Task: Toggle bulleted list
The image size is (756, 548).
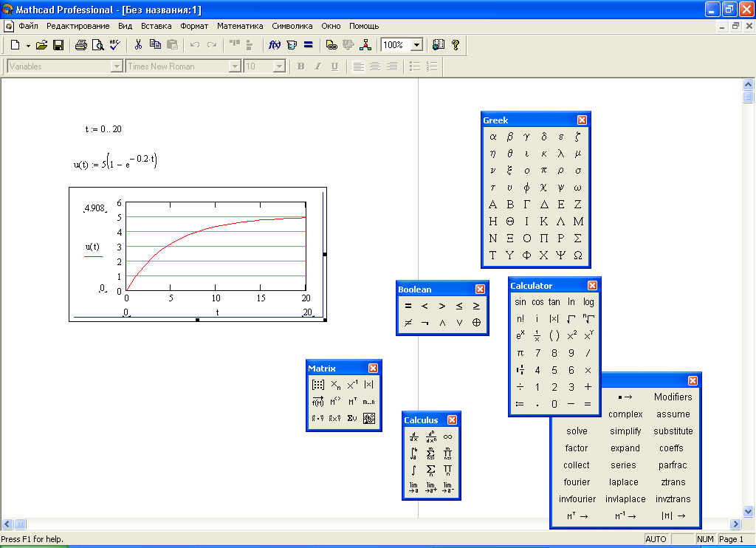Action: pyautogui.click(x=415, y=66)
